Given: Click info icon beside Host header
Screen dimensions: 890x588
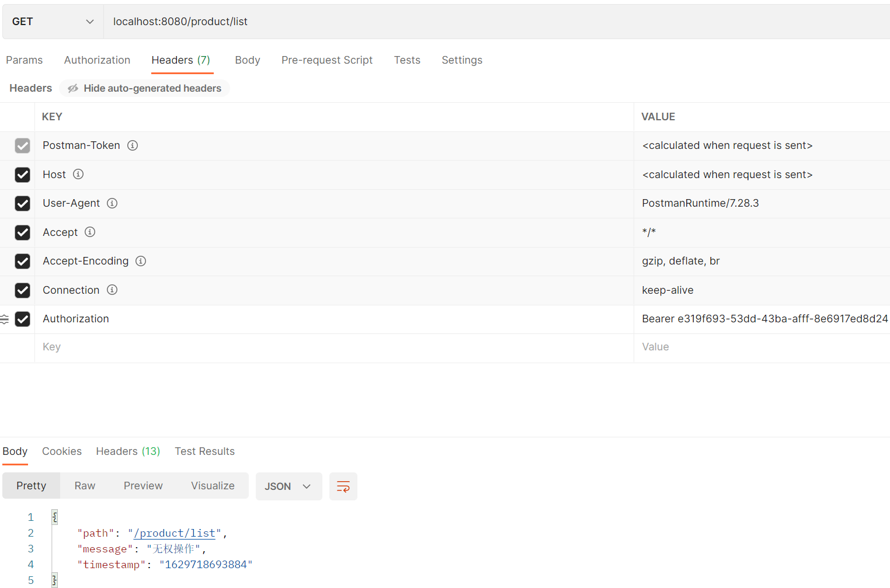Looking at the screenshot, I should pyautogui.click(x=78, y=174).
